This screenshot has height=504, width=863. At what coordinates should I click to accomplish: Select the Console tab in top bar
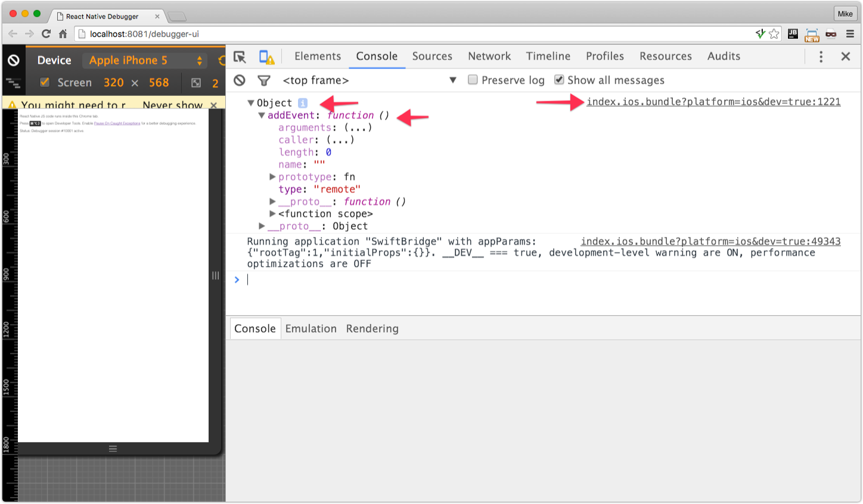click(x=377, y=56)
